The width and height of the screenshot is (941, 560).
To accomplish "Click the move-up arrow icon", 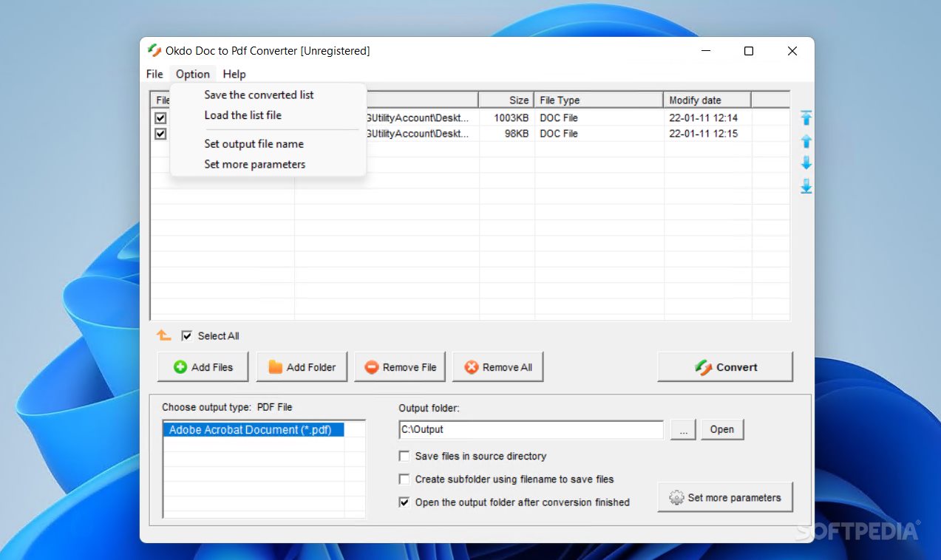I will pyautogui.click(x=806, y=141).
